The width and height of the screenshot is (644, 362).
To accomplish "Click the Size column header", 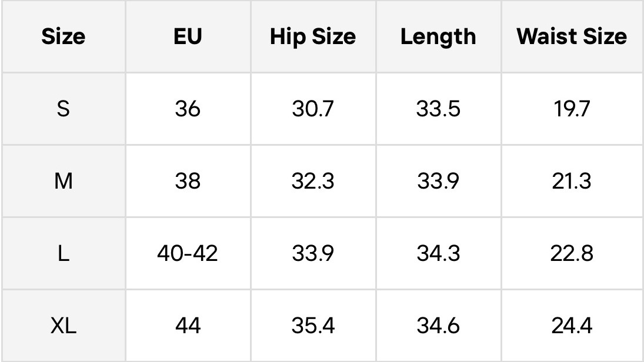I will [63, 36].
